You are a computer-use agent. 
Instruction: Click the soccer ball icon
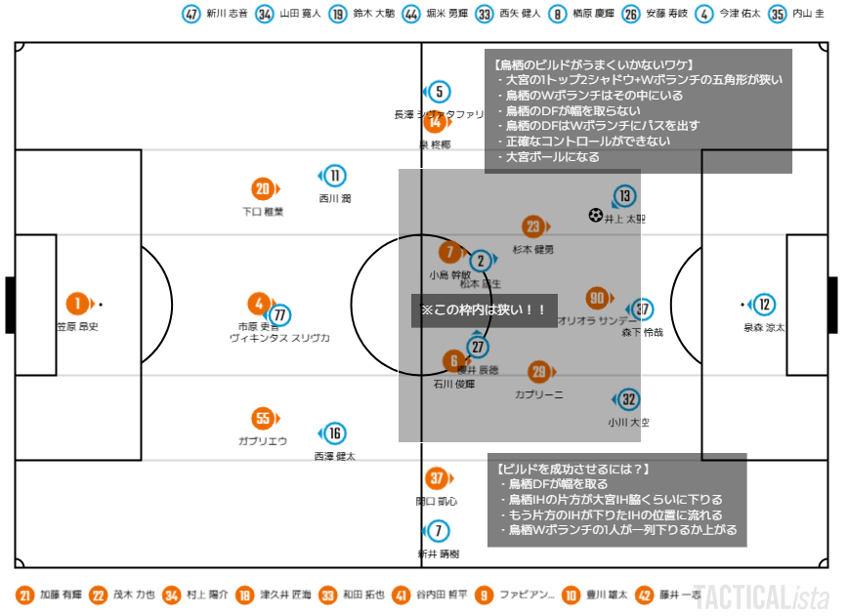[x=595, y=216]
